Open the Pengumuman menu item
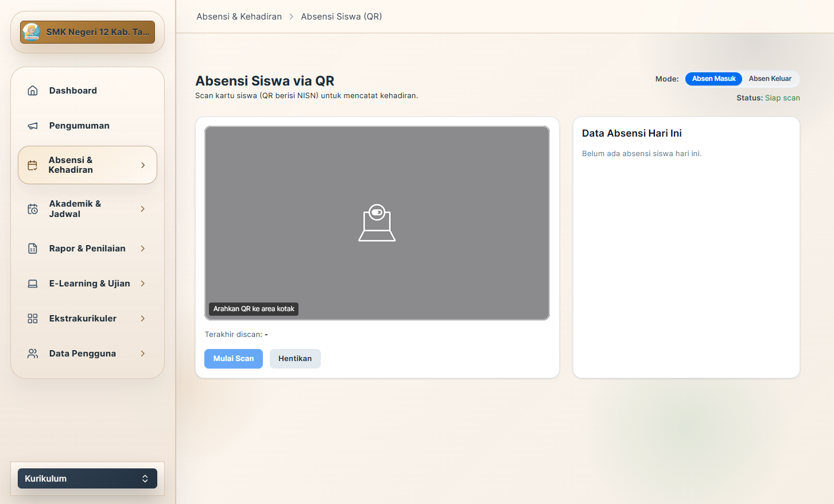 [79, 126]
